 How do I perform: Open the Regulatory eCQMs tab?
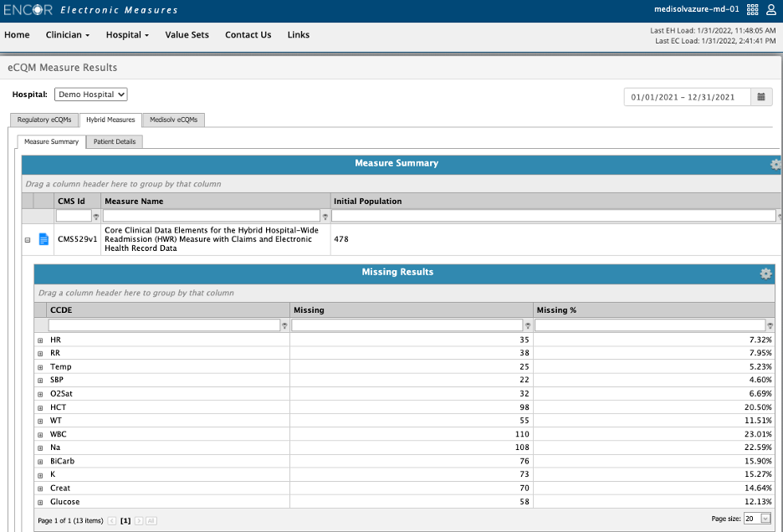point(43,120)
